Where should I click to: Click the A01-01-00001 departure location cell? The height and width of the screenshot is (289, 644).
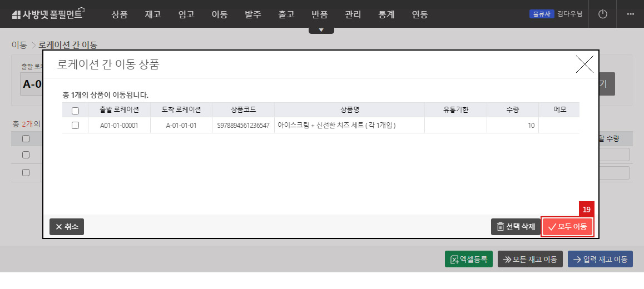coord(119,126)
